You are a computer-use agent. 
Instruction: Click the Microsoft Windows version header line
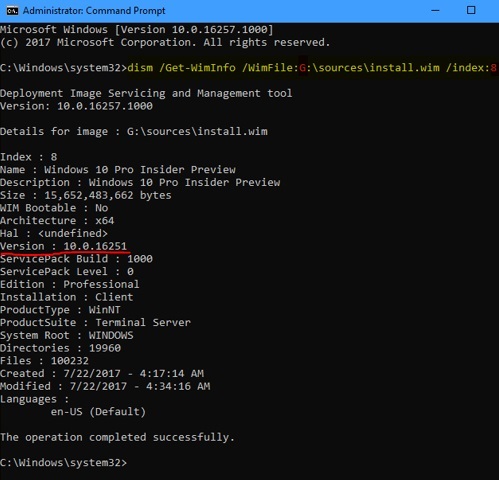(136, 30)
